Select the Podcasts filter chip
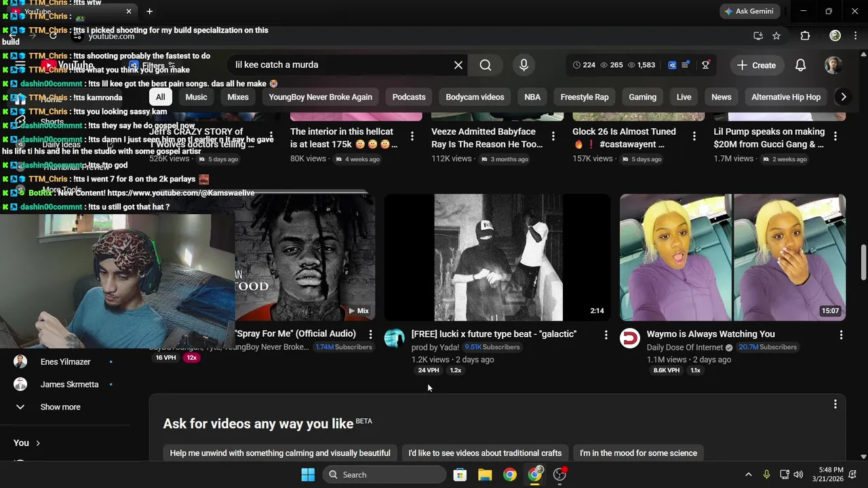868x488 pixels. (409, 97)
